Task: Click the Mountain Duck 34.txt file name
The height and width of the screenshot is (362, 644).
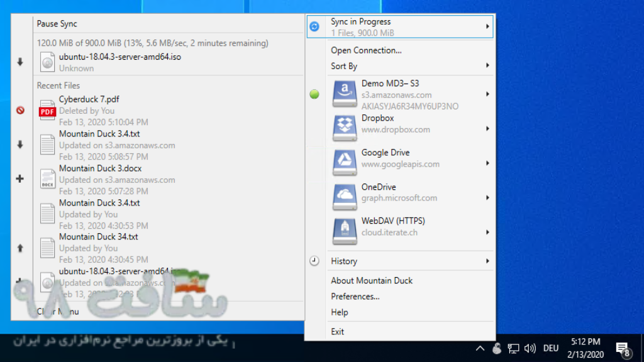Action: [x=99, y=237]
